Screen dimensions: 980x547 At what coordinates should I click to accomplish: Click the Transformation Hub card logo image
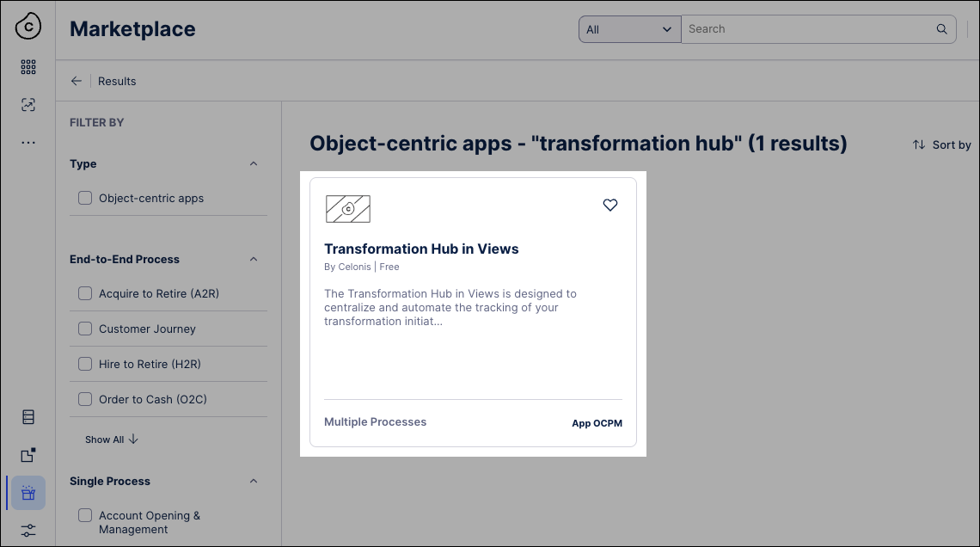348,209
